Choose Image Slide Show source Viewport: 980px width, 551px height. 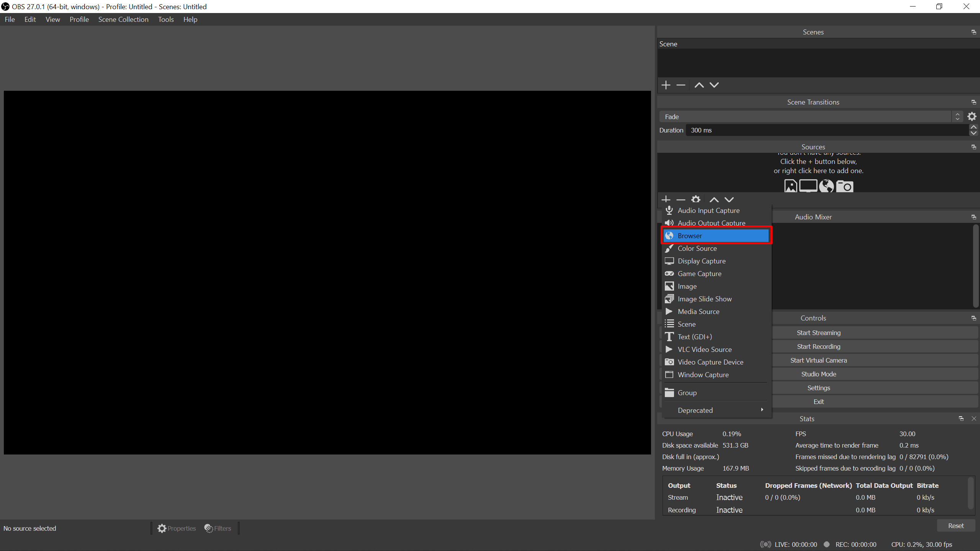(716, 299)
